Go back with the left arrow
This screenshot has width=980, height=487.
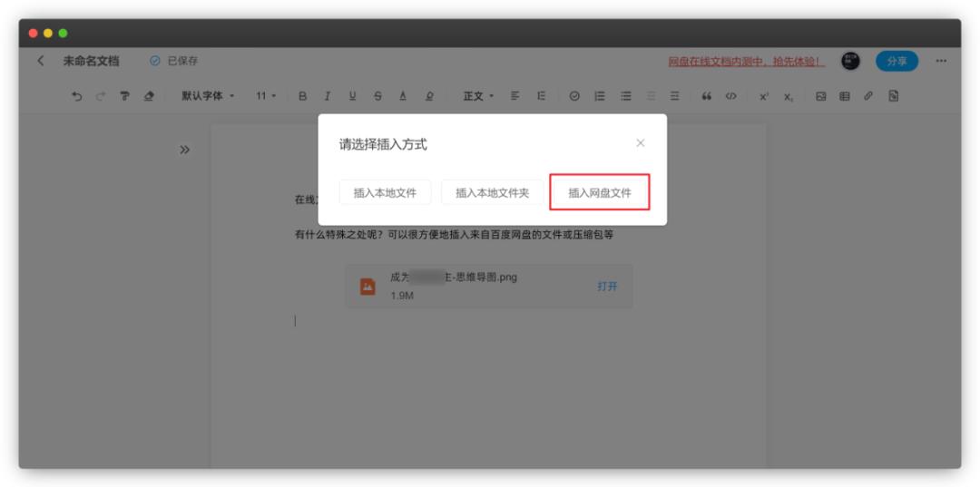(41, 61)
